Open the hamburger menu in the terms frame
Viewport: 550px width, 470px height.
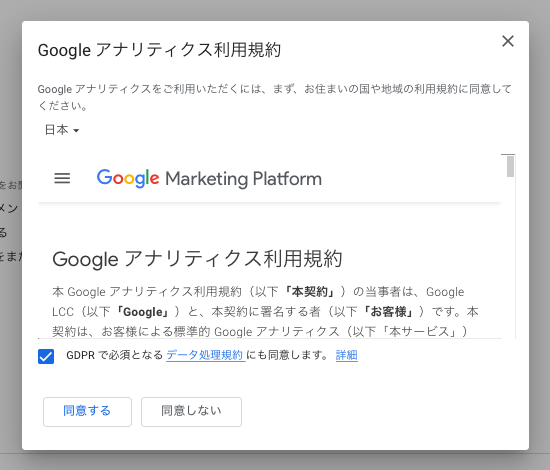coord(62,178)
